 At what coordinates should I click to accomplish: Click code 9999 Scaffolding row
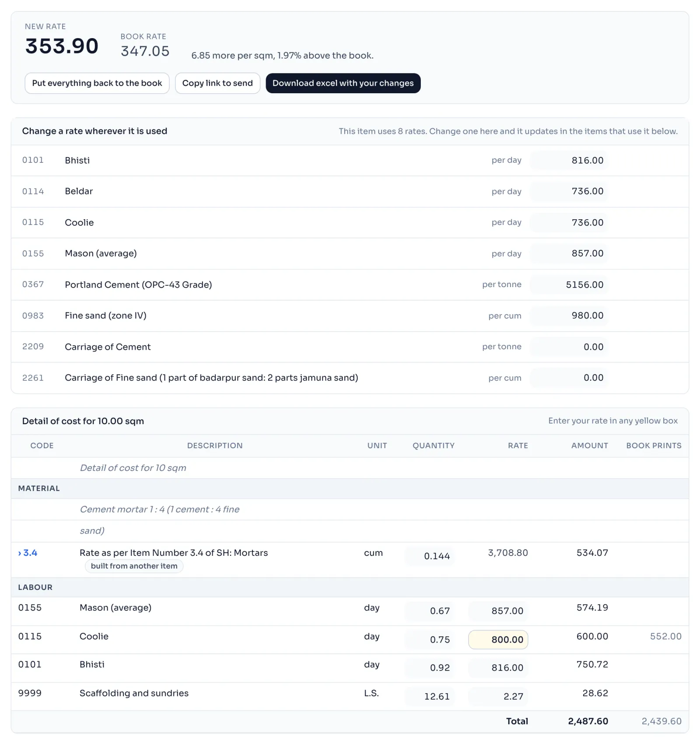pos(30,693)
